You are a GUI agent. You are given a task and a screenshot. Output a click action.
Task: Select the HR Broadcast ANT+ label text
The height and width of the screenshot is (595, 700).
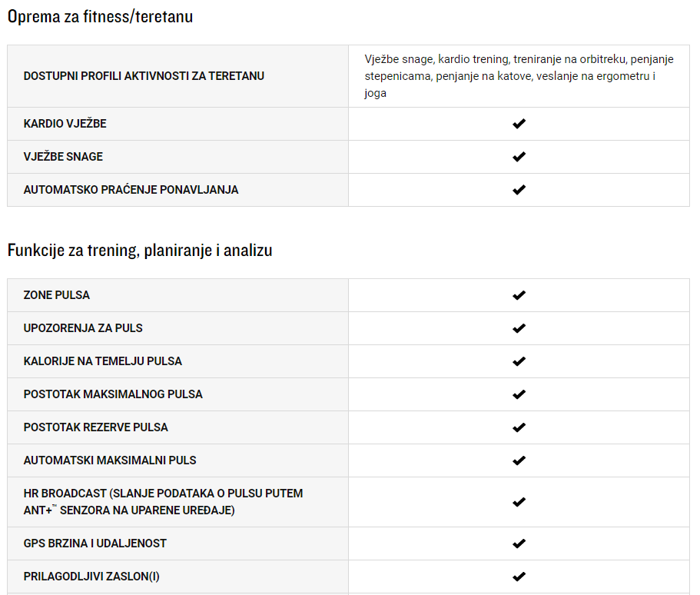pos(164,502)
